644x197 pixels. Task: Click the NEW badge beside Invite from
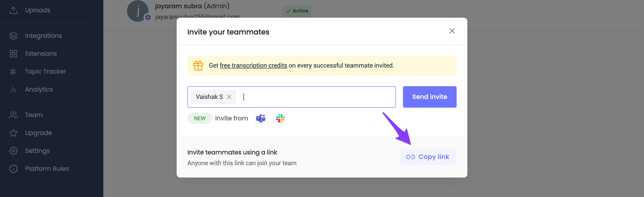coord(199,118)
